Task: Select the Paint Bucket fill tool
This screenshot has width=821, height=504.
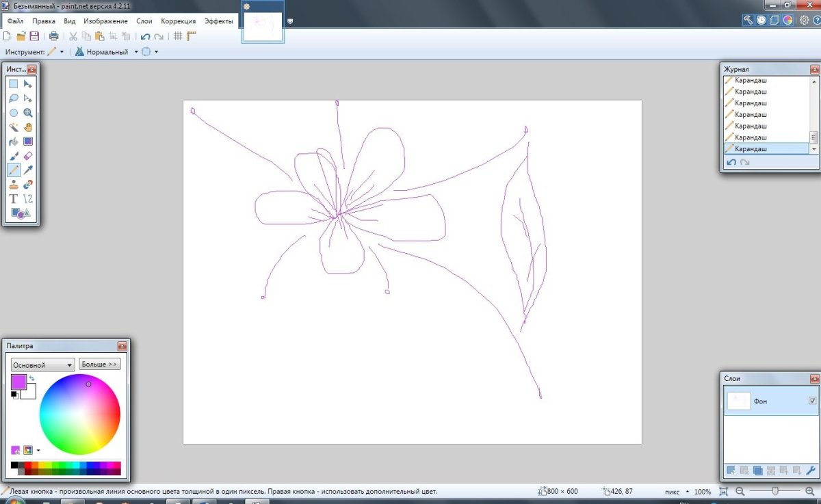Action: click(13, 142)
